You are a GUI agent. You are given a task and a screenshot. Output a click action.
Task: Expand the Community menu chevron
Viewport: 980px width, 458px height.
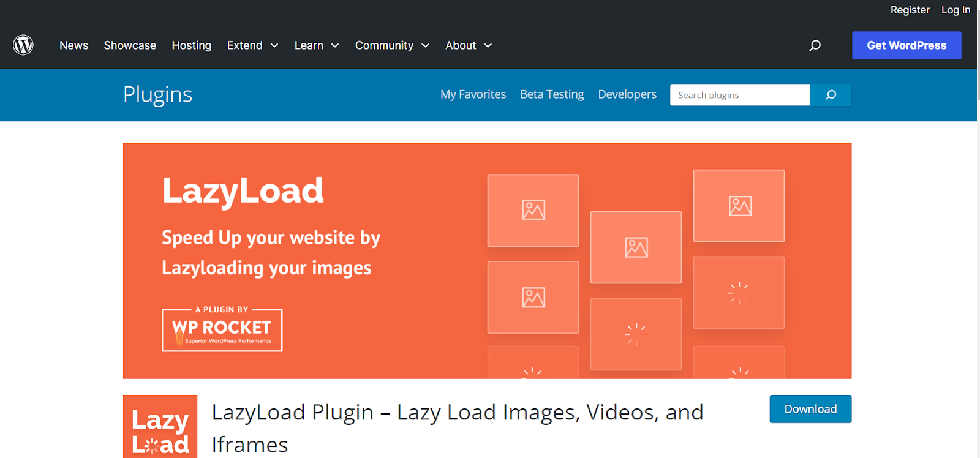[425, 45]
